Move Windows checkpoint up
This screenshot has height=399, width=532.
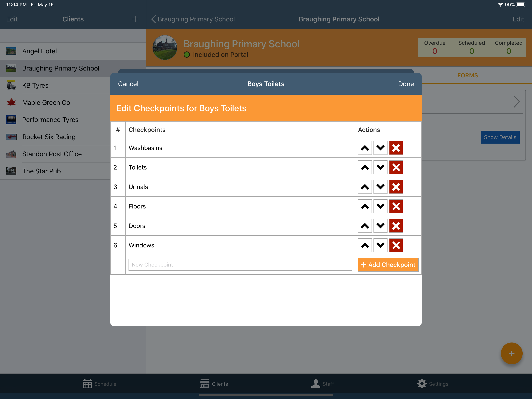pos(365,245)
